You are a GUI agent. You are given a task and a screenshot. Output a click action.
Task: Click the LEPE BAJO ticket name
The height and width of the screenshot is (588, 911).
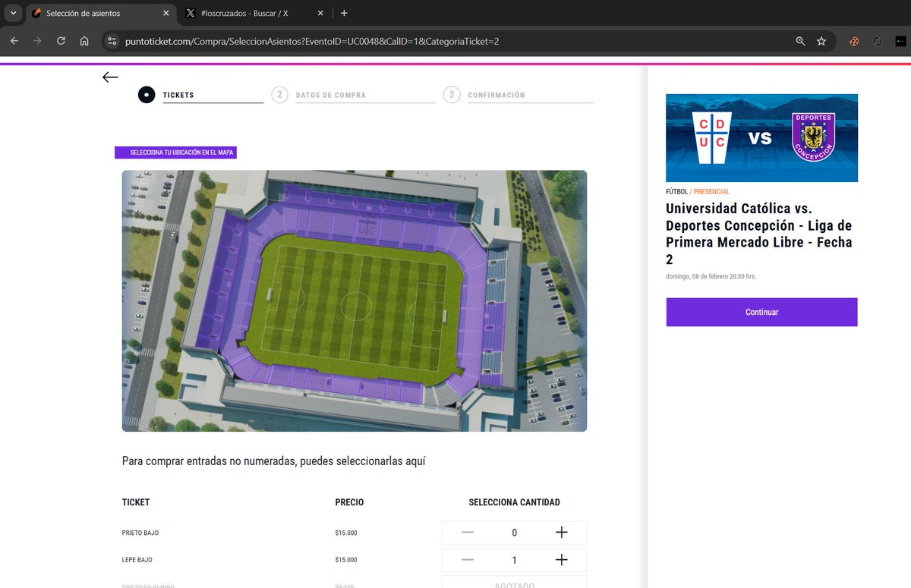coord(137,560)
